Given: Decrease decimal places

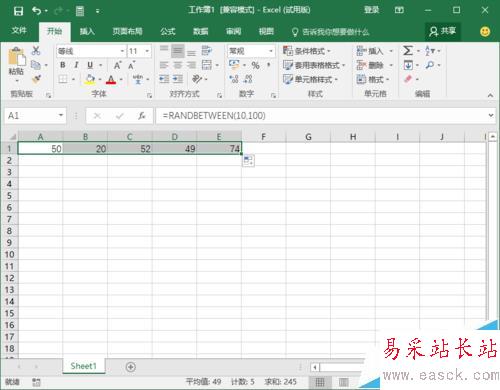Looking at the screenshot, I should 248,79.
